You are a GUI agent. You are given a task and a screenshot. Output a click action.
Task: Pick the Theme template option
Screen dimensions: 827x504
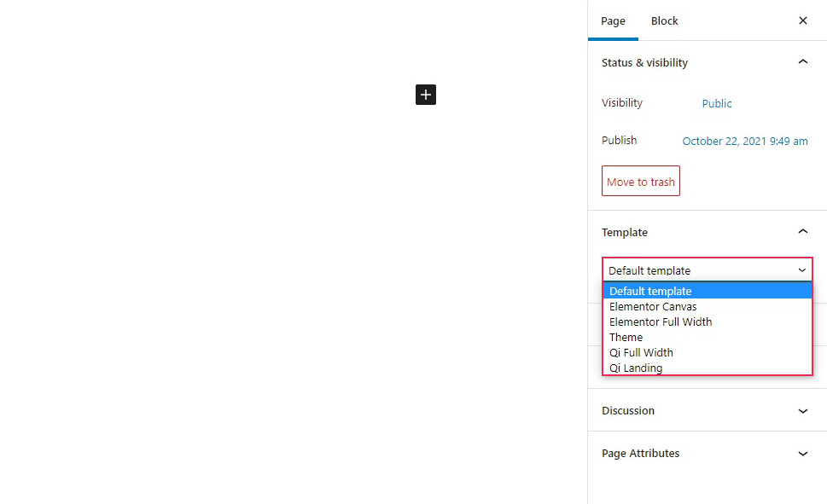[626, 337]
